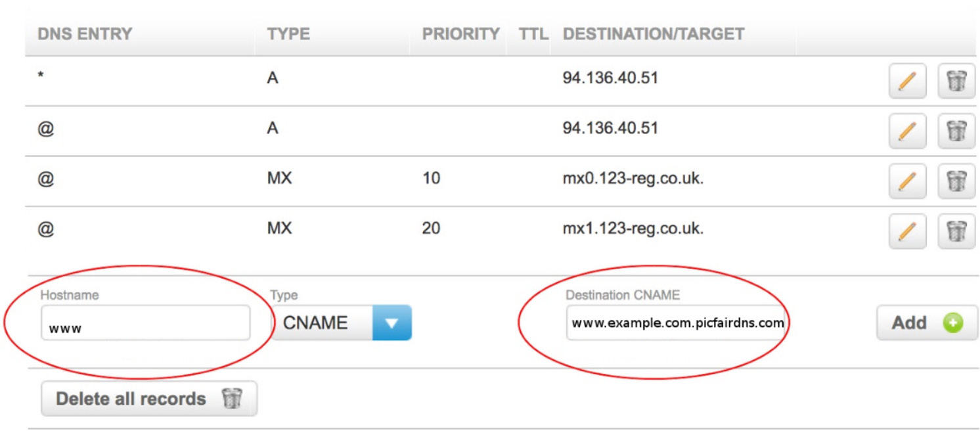
Task: Click the PRIORITY column header
Action: 460,34
